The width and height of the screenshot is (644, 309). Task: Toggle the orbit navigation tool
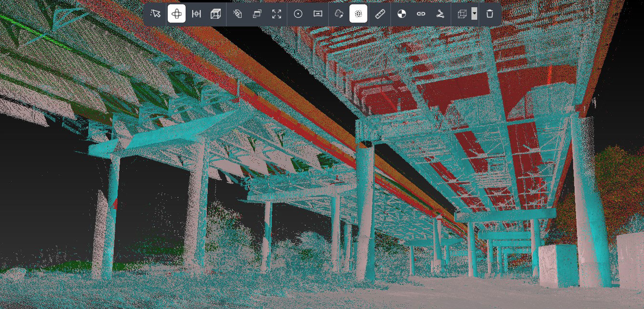coord(176,13)
